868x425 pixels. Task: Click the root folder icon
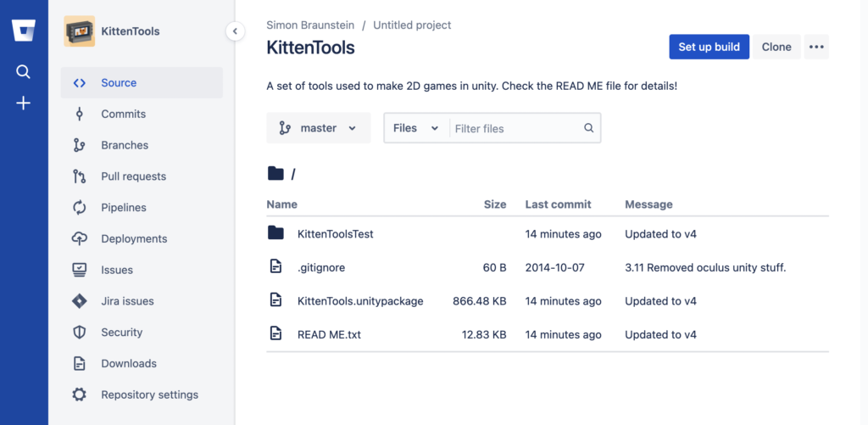click(275, 174)
